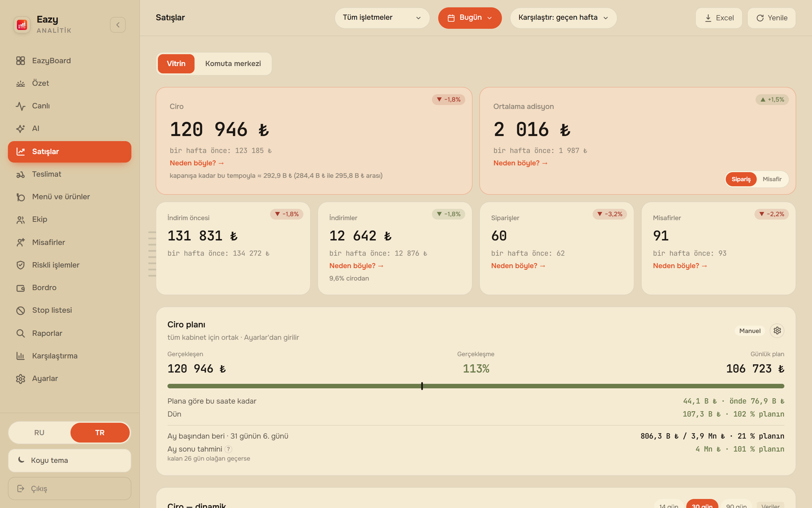Collapse the sidebar with the chevron button
The width and height of the screenshot is (812, 508).
118,25
